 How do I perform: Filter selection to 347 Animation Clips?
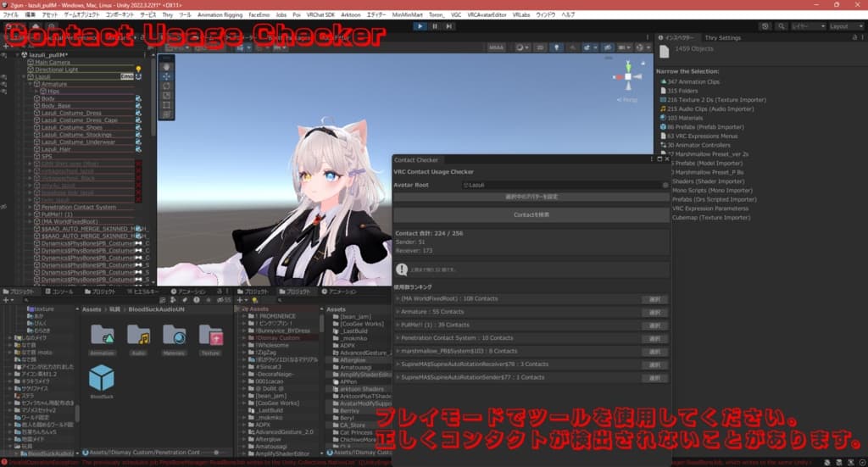(690, 82)
